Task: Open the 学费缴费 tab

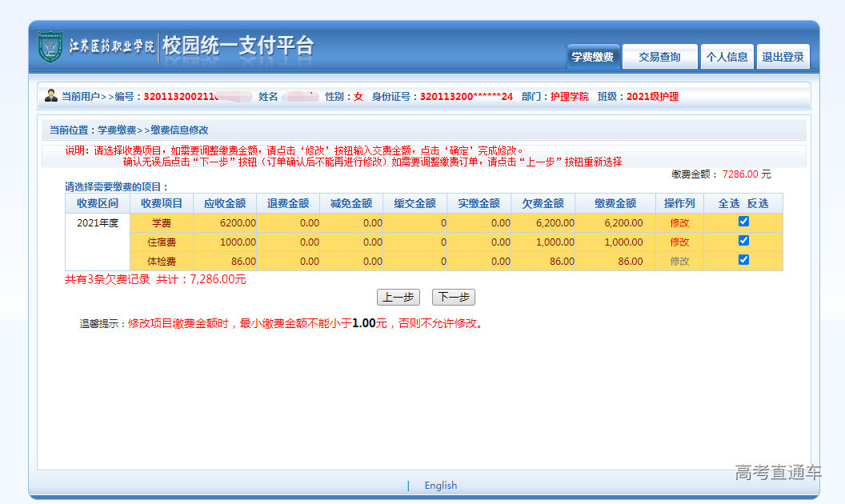Action: [x=592, y=57]
